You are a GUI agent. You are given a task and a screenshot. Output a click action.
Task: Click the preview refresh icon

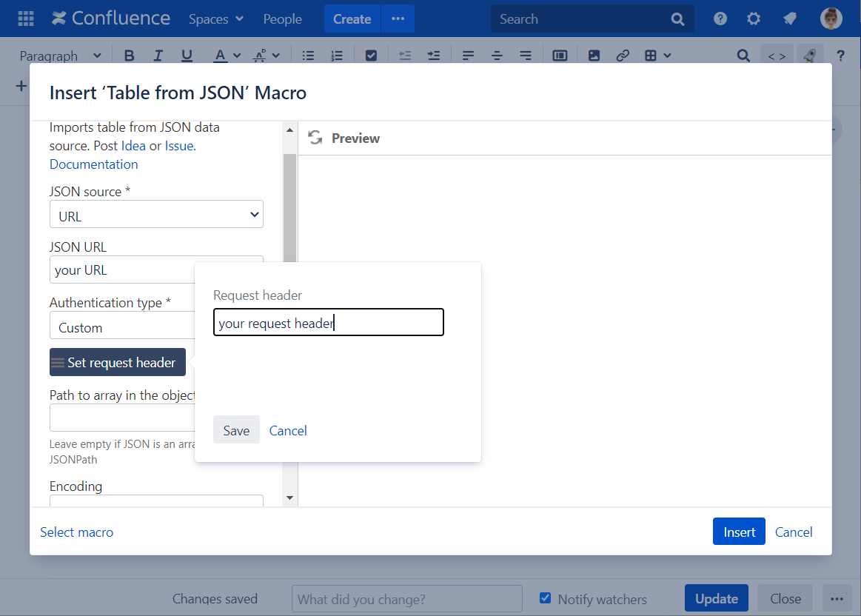(315, 138)
